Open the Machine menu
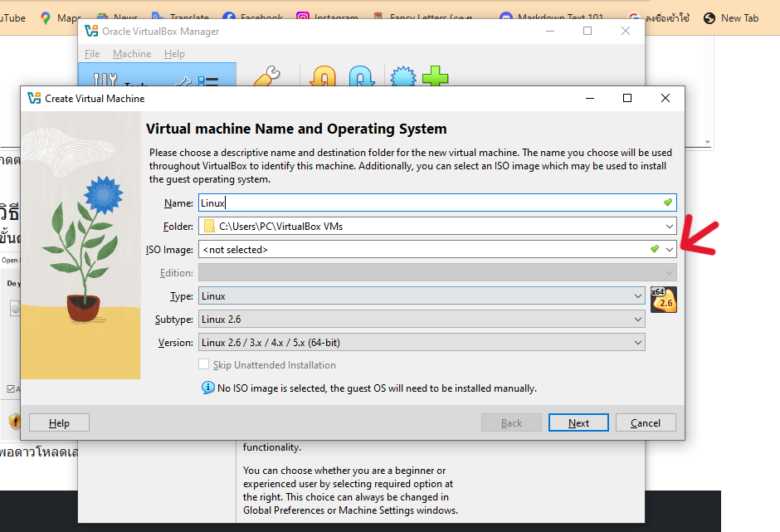Image resolution: width=780 pixels, height=532 pixels. tap(132, 54)
